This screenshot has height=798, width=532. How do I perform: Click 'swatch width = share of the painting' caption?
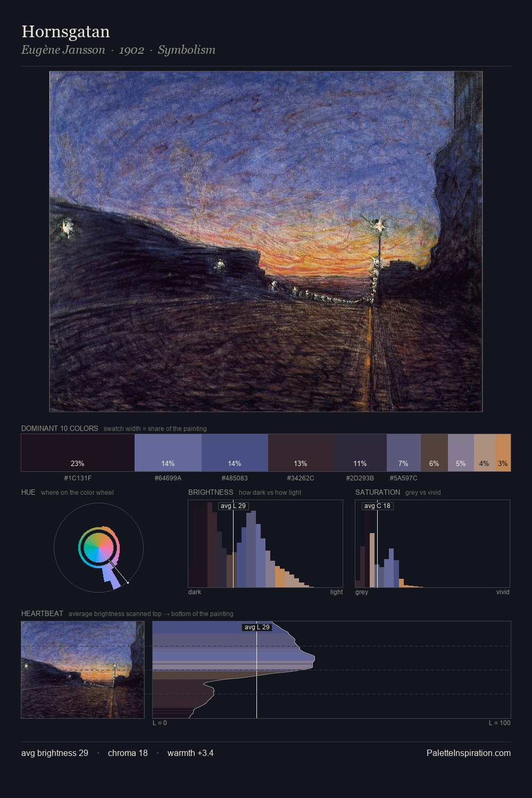(155, 429)
